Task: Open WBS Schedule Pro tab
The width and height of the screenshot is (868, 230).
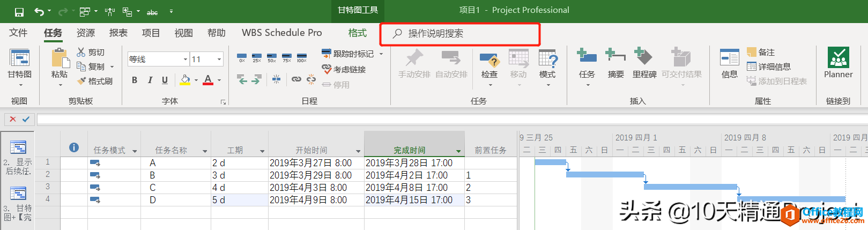Action: click(x=282, y=33)
